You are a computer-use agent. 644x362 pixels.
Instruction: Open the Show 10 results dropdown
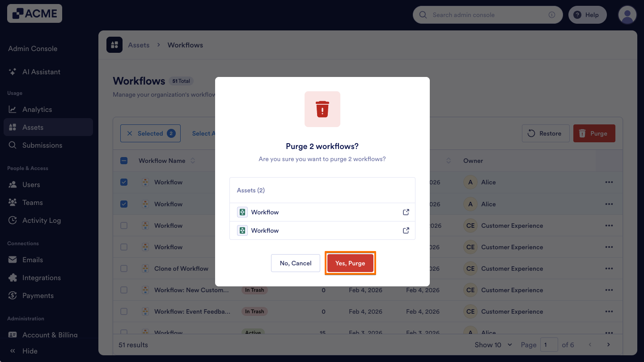492,345
